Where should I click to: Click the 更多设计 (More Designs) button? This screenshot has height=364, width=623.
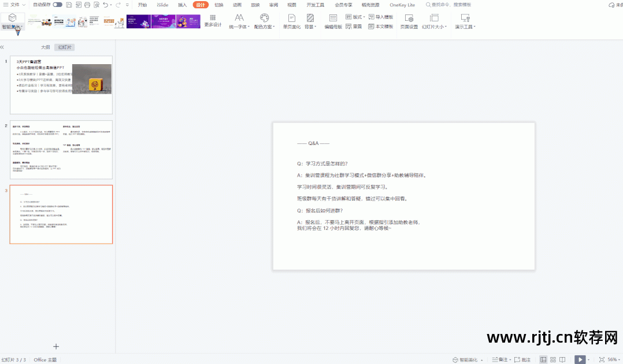point(212,21)
